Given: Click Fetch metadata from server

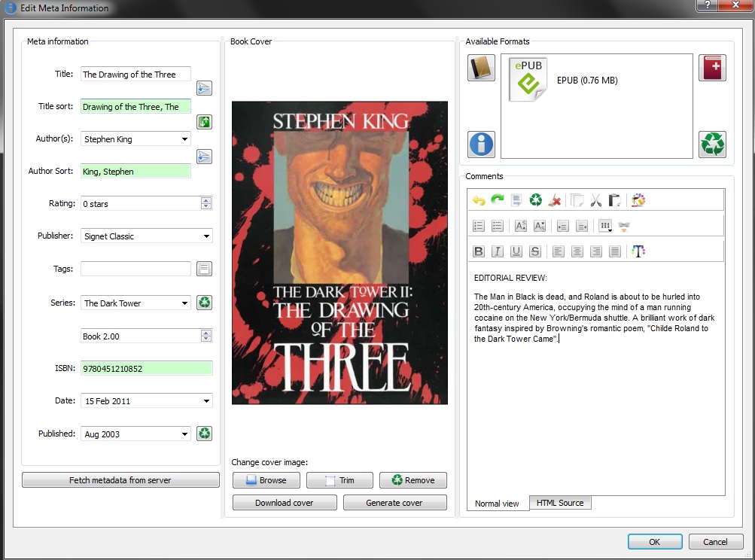Looking at the screenshot, I should [120, 480].
